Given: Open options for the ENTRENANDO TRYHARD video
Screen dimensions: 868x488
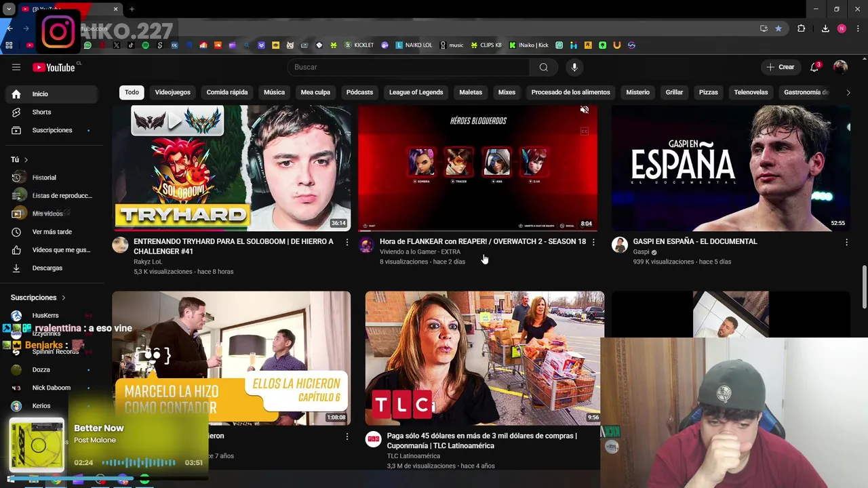Looking at the screenshot, I should coord(347,242).
